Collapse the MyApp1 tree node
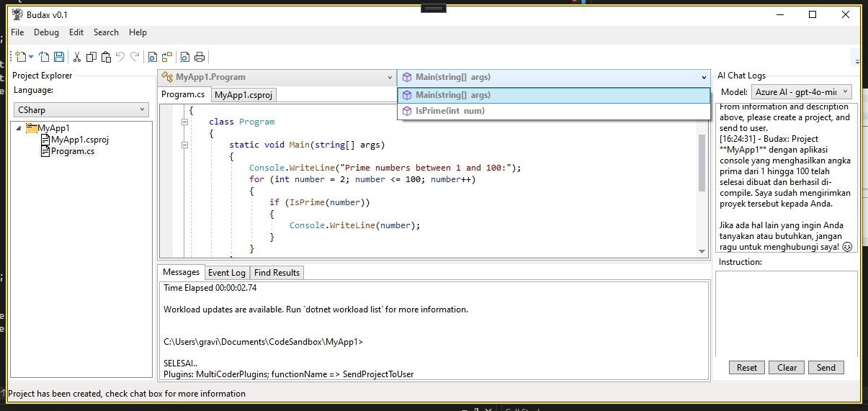The height and width of the screenshot is (411, 868). pos(19,128)
